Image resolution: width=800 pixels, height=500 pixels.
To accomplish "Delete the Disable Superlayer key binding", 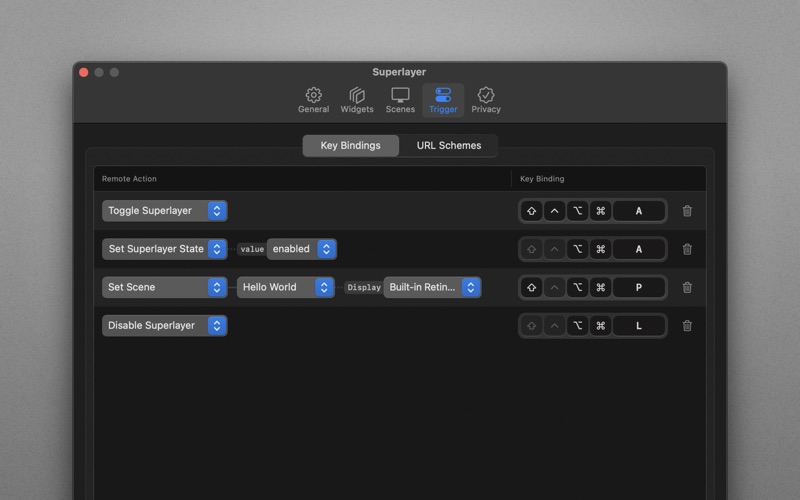I will [x=687, y=325].
